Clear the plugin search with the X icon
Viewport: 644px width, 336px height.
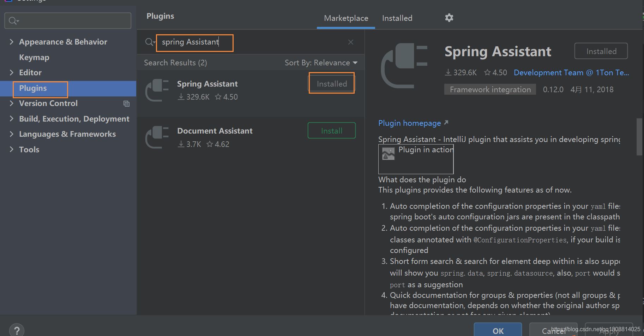[350, 42]
